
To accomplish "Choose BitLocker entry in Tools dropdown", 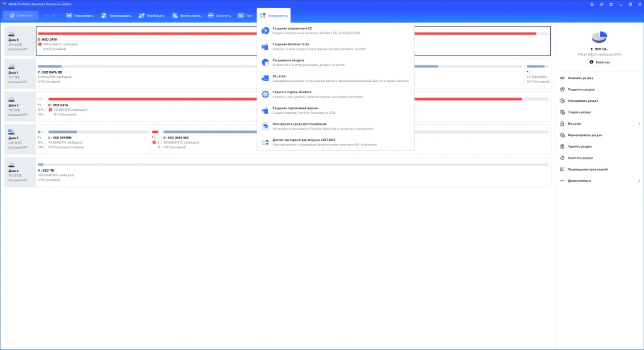I will coord(336,79).
